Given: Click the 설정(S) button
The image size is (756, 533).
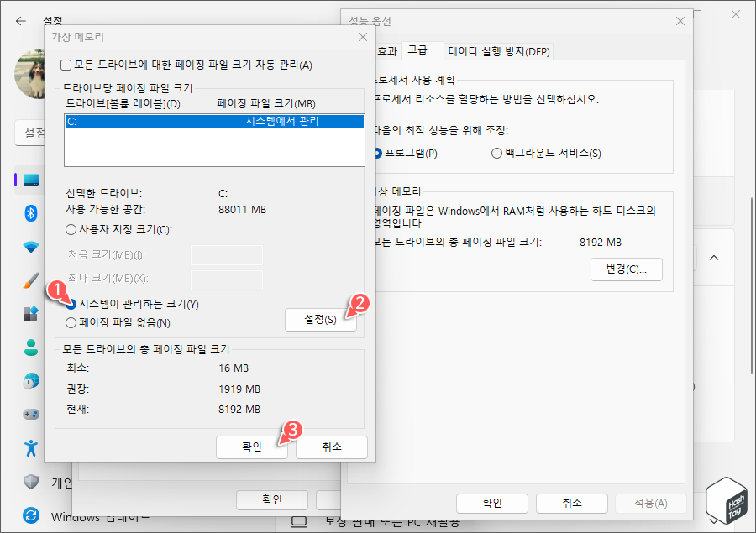Looking at the screenshot, I should point(321,320).
